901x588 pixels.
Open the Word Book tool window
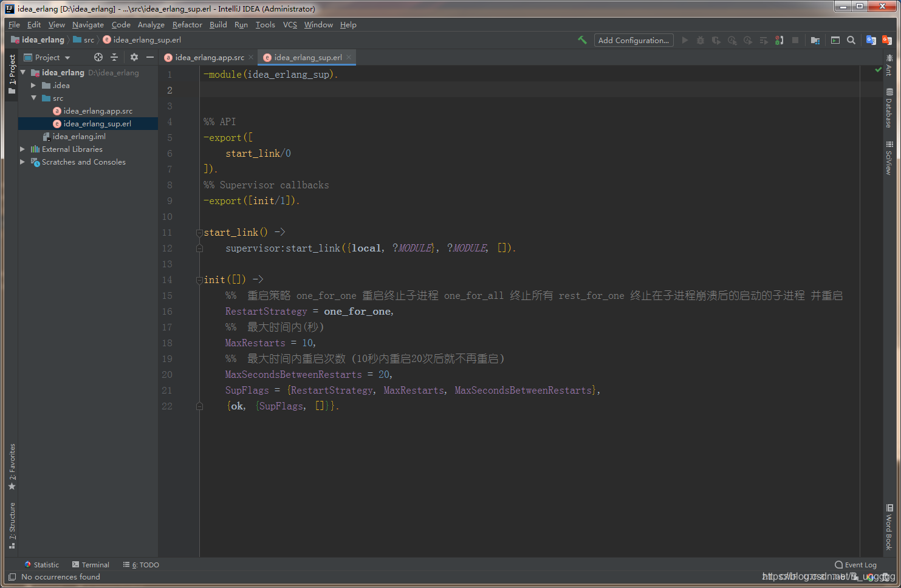pyautogui.click(x=889, y=527)
